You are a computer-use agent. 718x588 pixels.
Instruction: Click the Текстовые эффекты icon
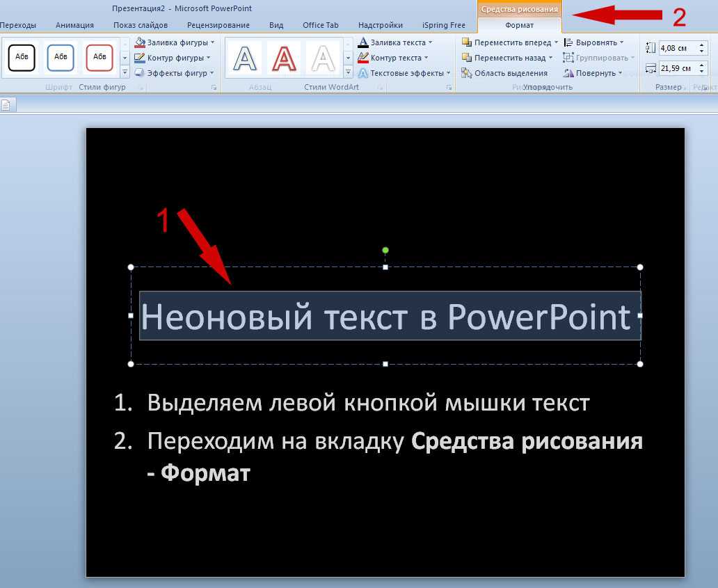tap(363, 73)
